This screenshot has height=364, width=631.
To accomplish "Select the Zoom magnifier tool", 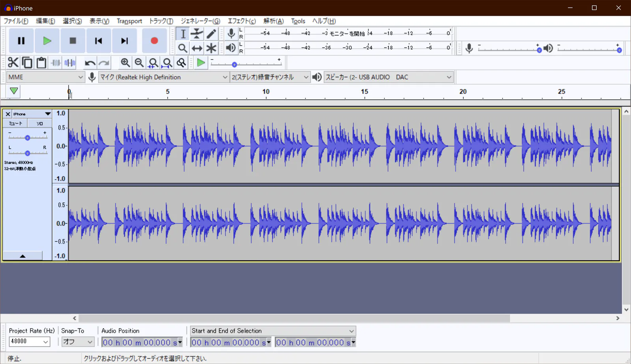I will tap(183, 48).
